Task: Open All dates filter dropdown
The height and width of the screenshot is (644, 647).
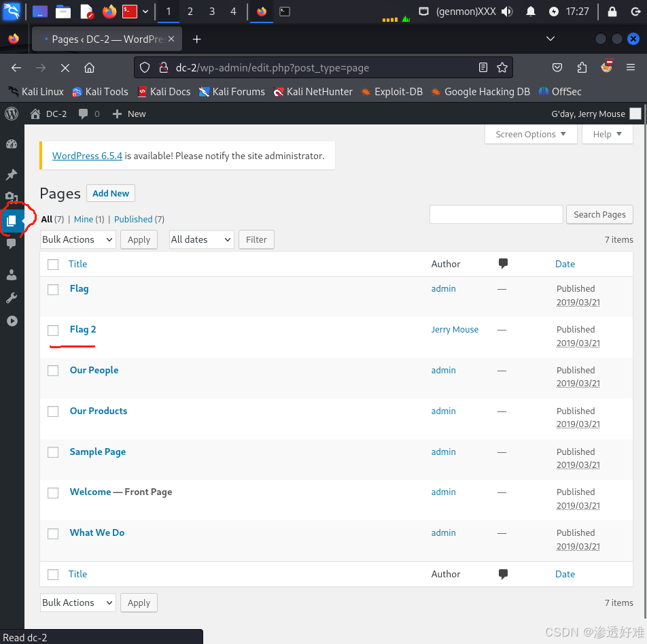Action: [x=202, y=239]
